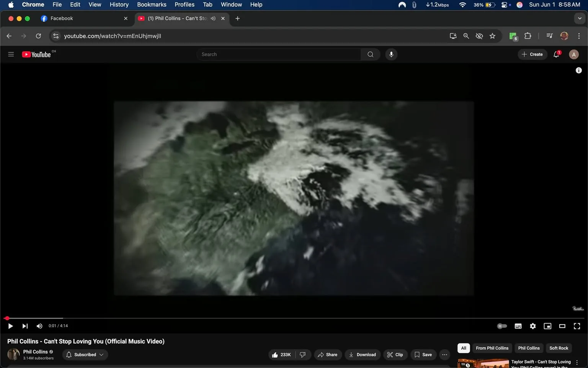This screenshot has width=588, height=368.
Task: Open fullscreen view
Action: tap(577, 326)
